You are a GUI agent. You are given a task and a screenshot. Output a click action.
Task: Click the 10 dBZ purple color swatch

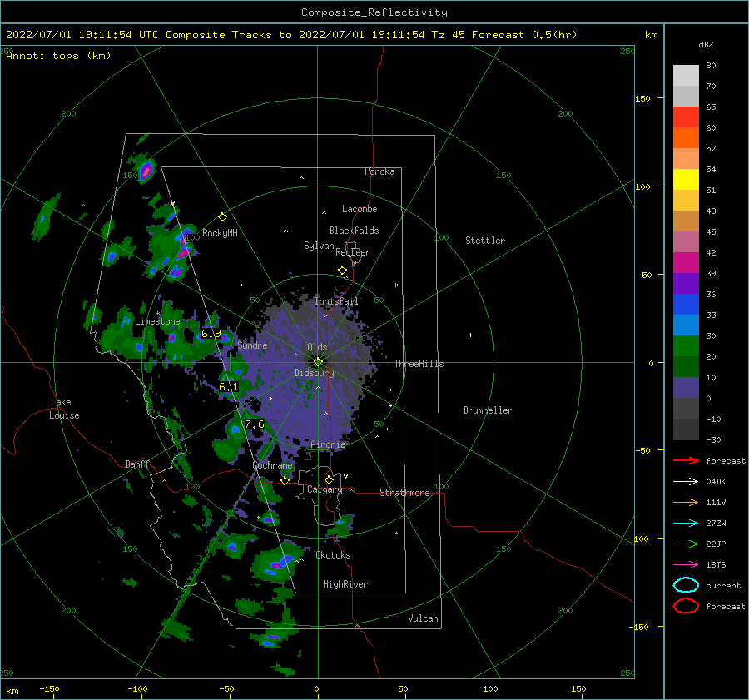(686, 388)
